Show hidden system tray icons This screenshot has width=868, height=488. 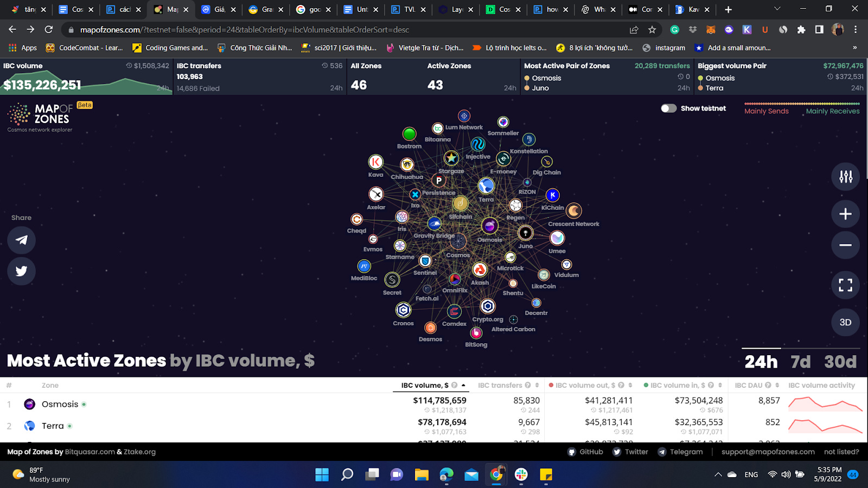click(x=718, y=474)
